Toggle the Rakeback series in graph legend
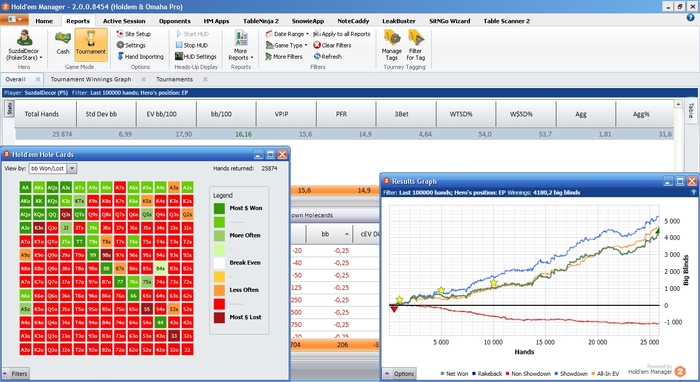 pos(487,374)
